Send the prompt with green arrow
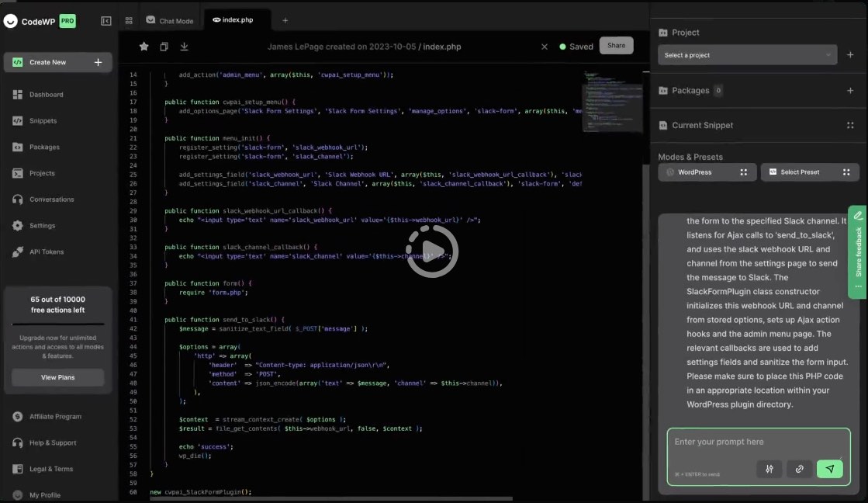This screenshot has width=868, height=503. [830, 469]
